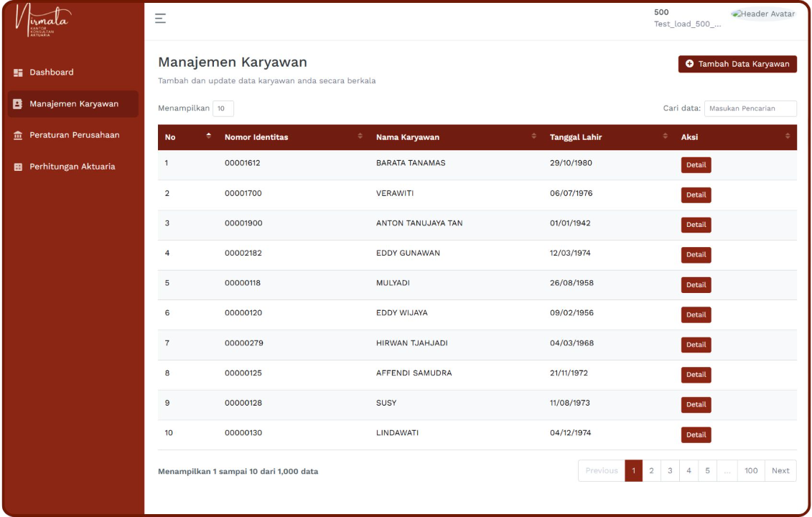
Task: Open Perhitungan Aktuaria menu item
Action: (72, 167)
